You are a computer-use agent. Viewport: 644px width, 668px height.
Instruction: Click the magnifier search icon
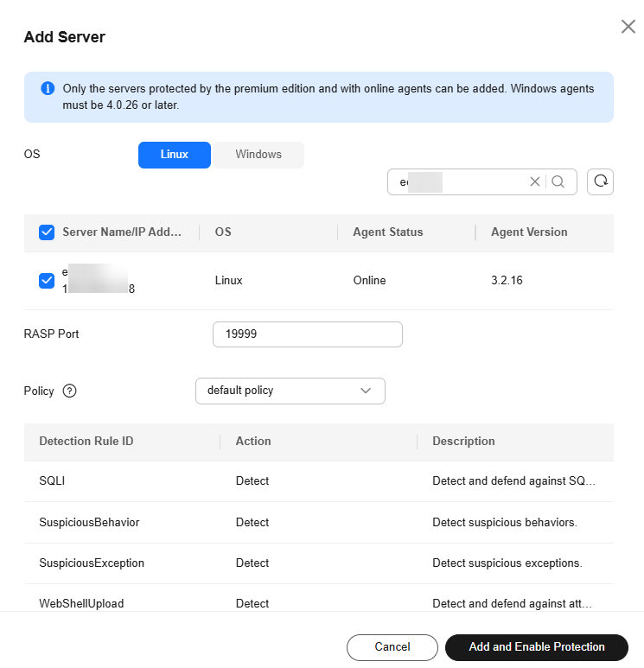tap(558, 182)
